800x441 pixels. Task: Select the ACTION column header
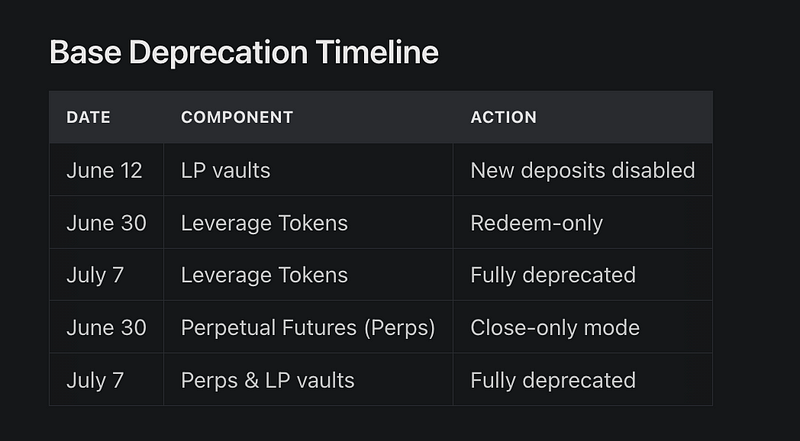pos(503,117)
